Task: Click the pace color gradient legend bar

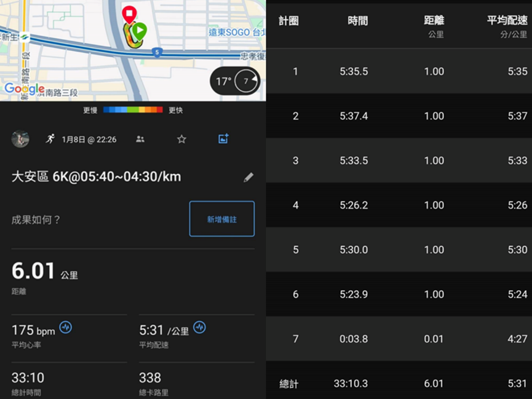Action: (x=133, y=110)
